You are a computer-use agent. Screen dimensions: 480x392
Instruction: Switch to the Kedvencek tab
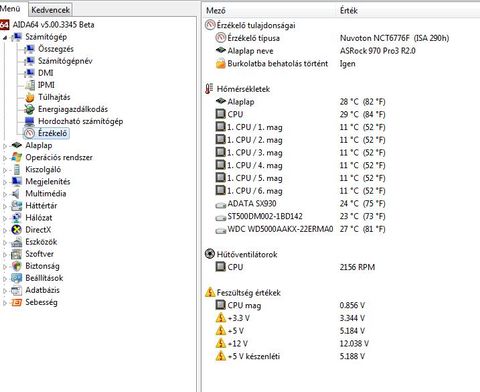[50, 10]
